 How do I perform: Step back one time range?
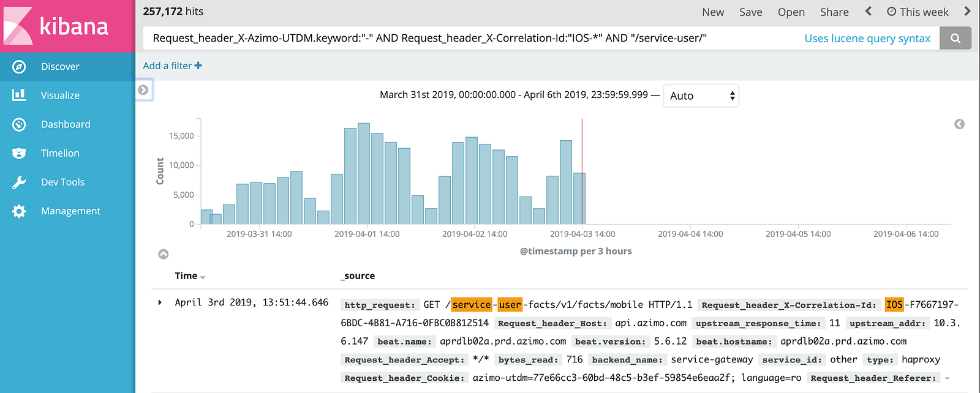(868, 12)
